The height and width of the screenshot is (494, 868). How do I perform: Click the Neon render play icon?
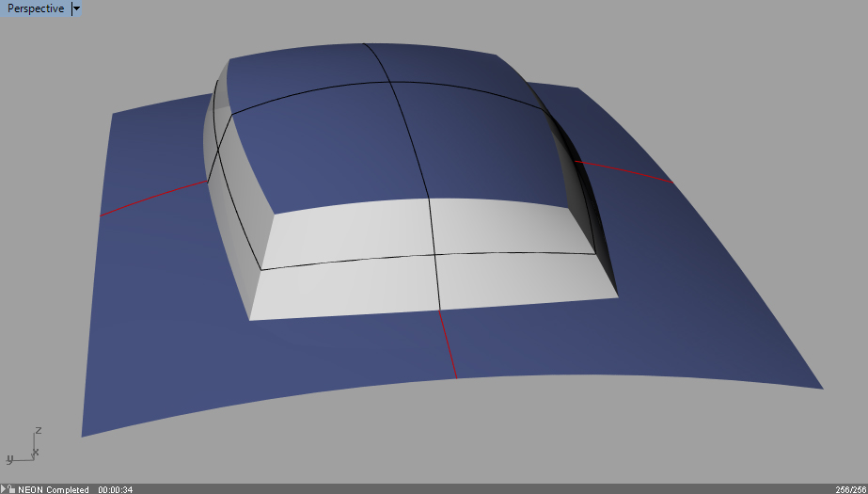tap(4, 489)
